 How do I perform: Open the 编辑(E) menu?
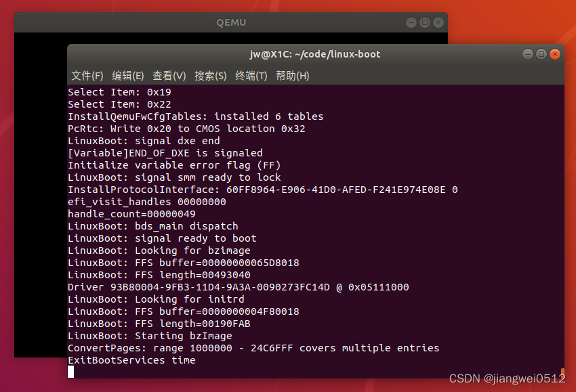click(127, 76)
